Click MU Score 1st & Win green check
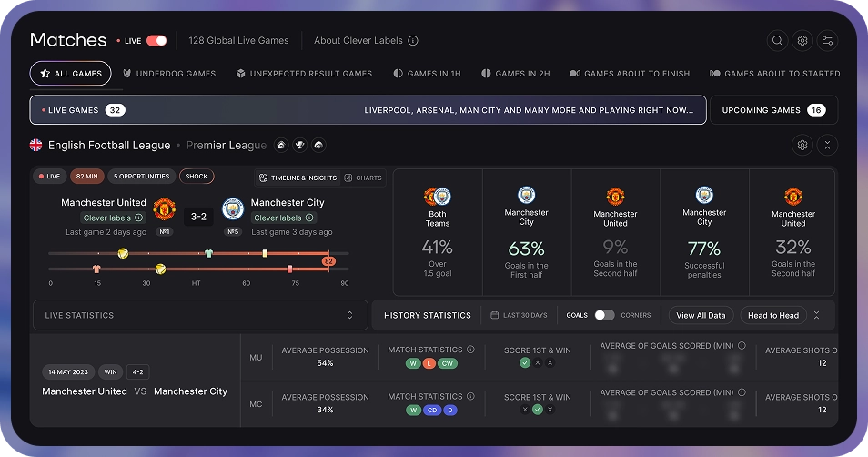This screenshot has width=868, height=457. click(525, 363)
